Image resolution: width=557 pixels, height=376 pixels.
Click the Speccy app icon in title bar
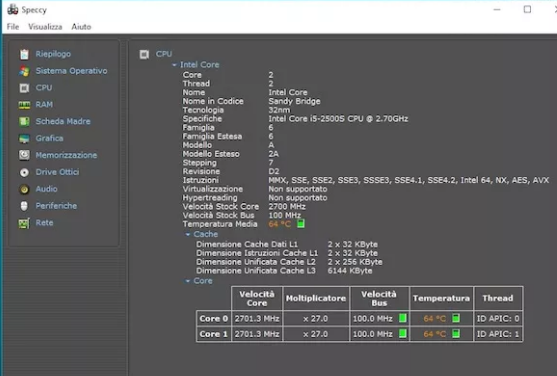pos(12,9)
